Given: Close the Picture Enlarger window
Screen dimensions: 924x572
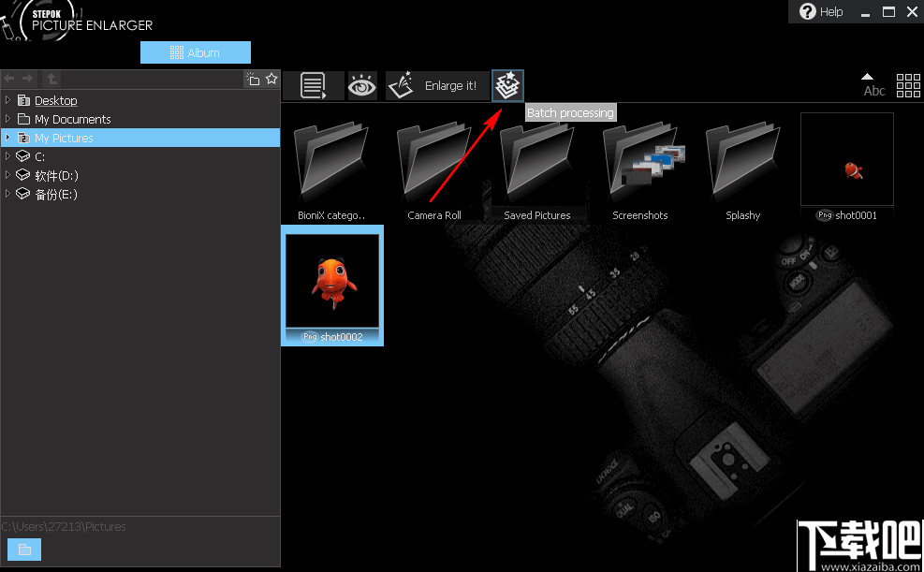Looking at the screenshot, I should (912, 12).
